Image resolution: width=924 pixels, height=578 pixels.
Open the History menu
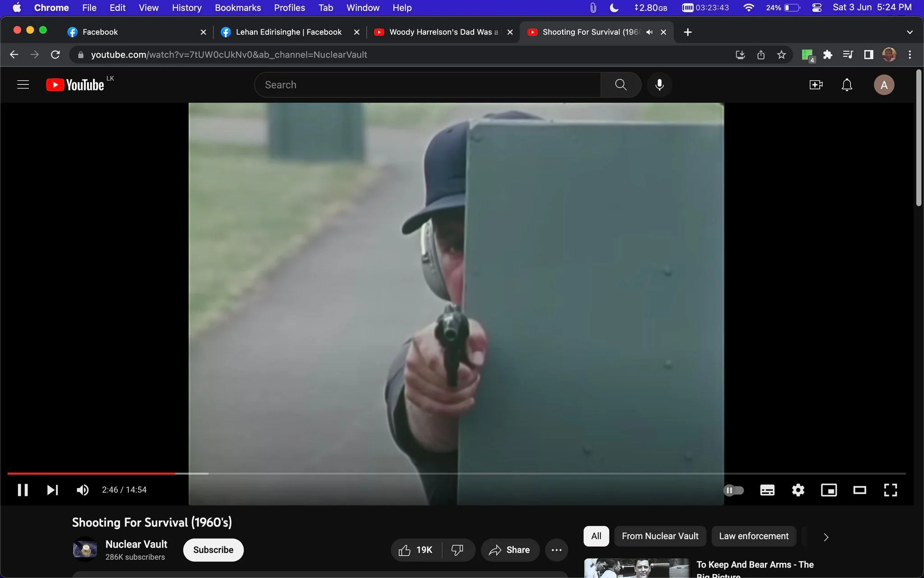(x=186, y=8)
